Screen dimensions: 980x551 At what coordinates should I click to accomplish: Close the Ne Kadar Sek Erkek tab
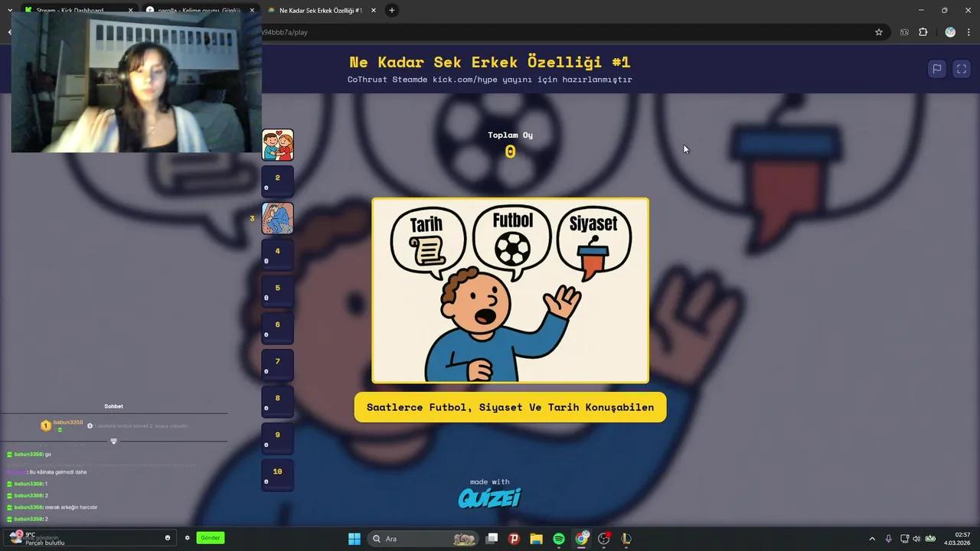[374, 10]
